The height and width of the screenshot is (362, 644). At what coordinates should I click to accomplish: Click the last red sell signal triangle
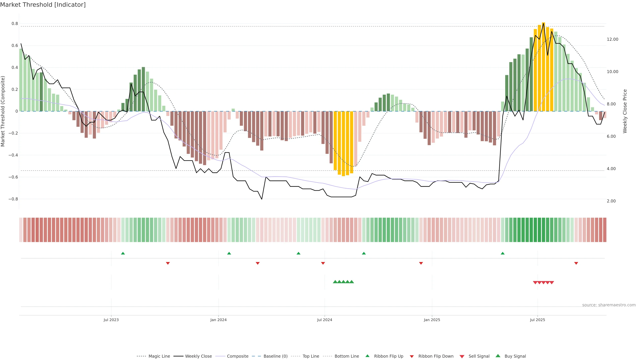[x=552, y=283]
